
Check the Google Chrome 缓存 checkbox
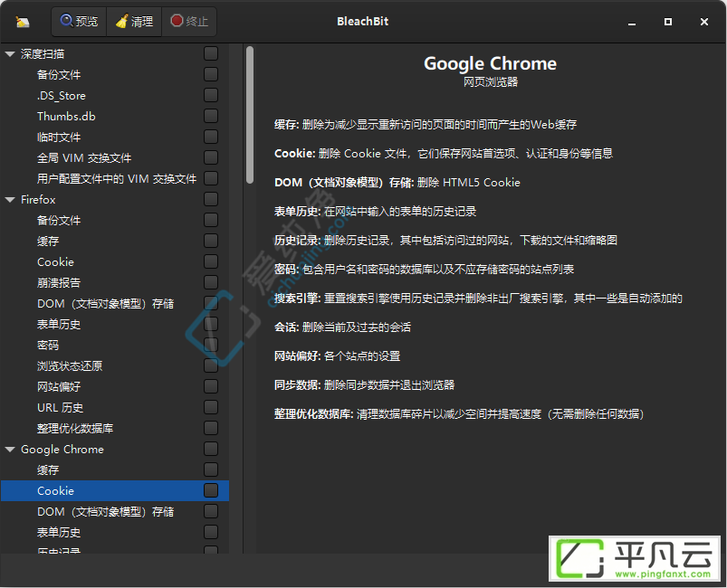pyautogui.click(x=211, y=469)
